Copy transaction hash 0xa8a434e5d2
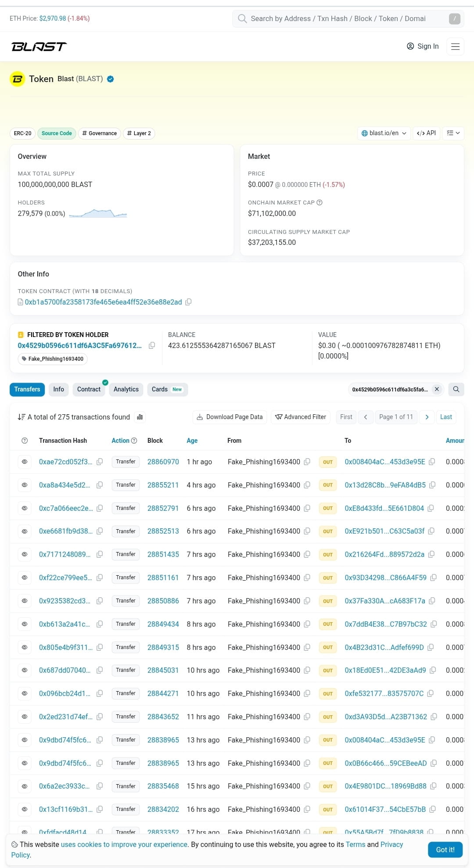474x868 pixels. (x=100, y=485)
